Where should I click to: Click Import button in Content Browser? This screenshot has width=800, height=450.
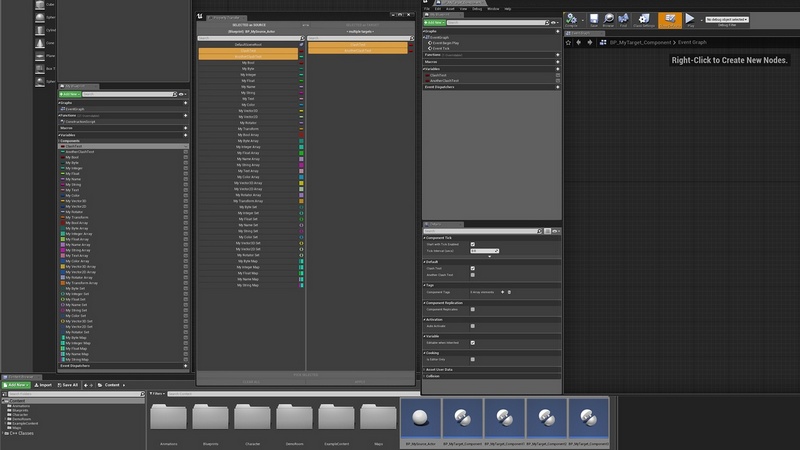pyautogui.click(x=42, y=384)
